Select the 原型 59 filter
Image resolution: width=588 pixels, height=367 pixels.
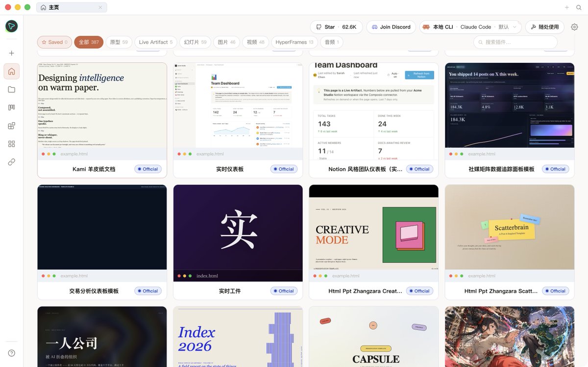(x=119, y=42)
